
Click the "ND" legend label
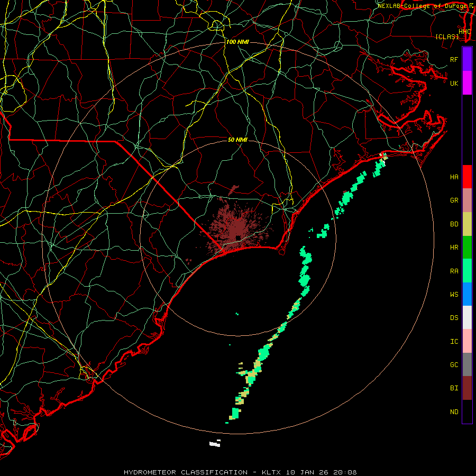(x=454, y=412)
